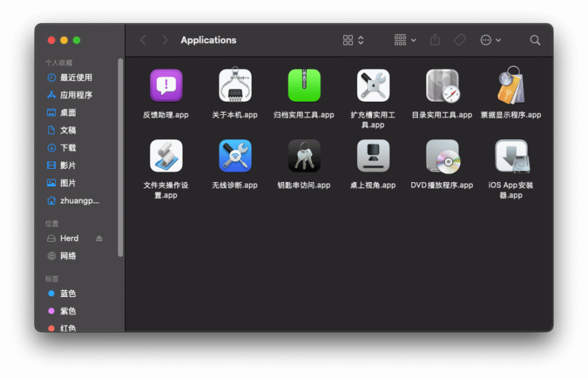Image resolution: width=588 pixels, height=378 pixels.
Task: Select the 扩充槽实用工具.app icon
Action: [x=373, y=86]
